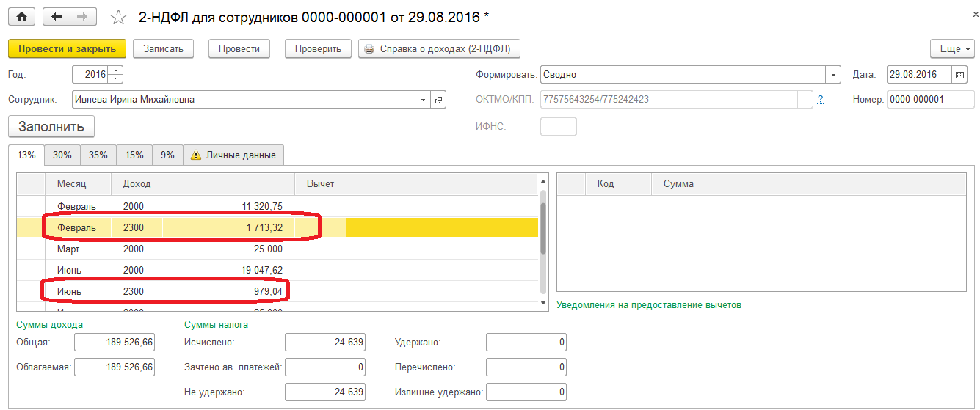Click Вычет column header
Viewport: 980px width, 410px height.
click(416, 184)
